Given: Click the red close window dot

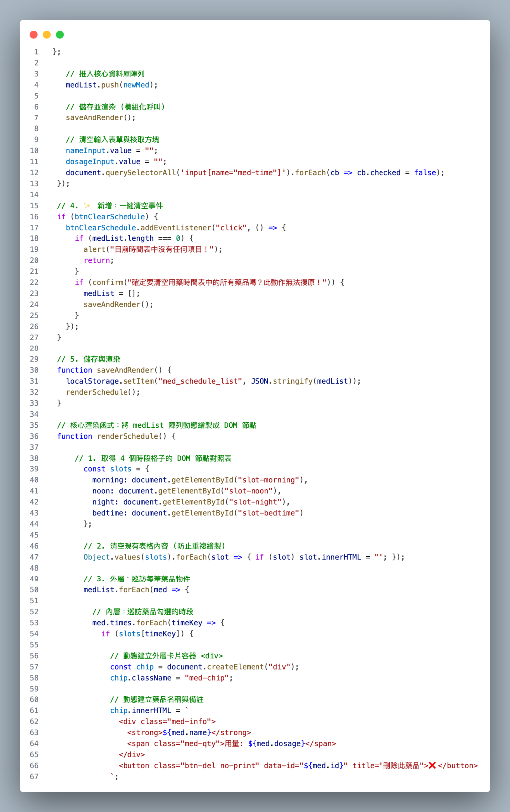Looking at the screenshot, I should tap(34, 35).
